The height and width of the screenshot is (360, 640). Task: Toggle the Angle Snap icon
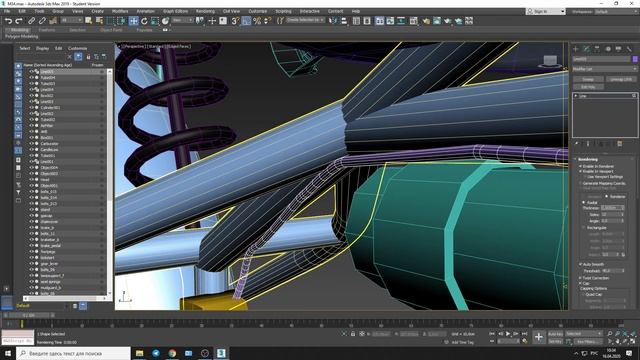(246, 21)
